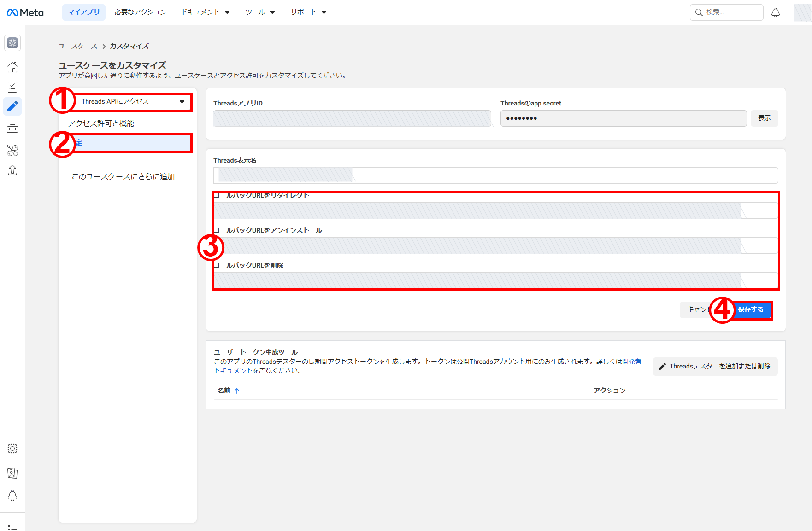Click the コールバックURLを削除 field
Screen dimensions: 812x531
click(x=495, y=280)
